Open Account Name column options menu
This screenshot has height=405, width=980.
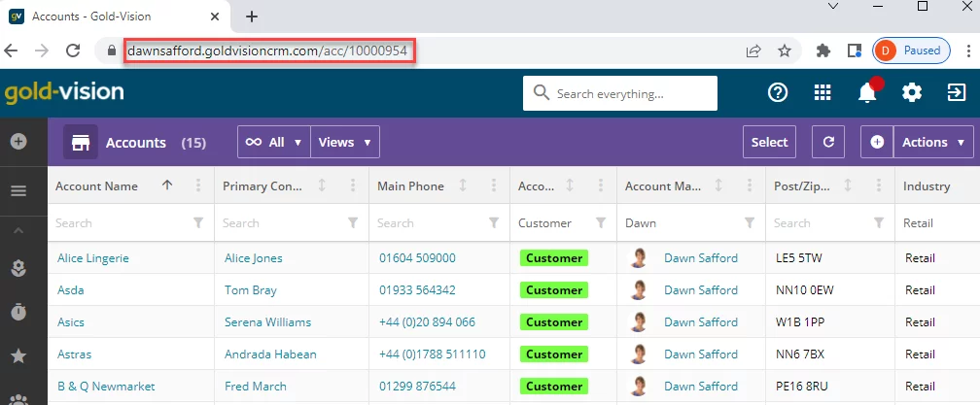(x=198, y=186)
